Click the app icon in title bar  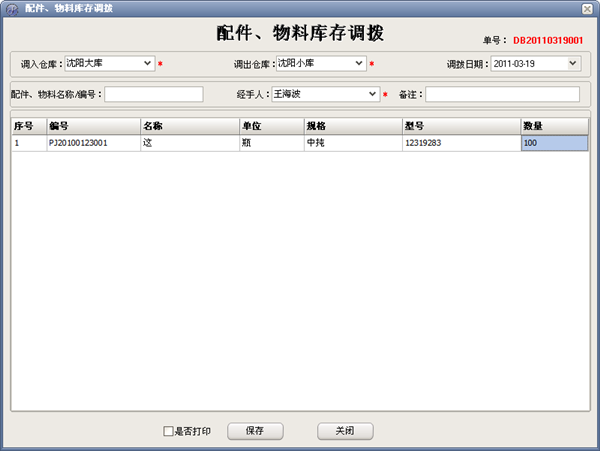coord(11,8)
